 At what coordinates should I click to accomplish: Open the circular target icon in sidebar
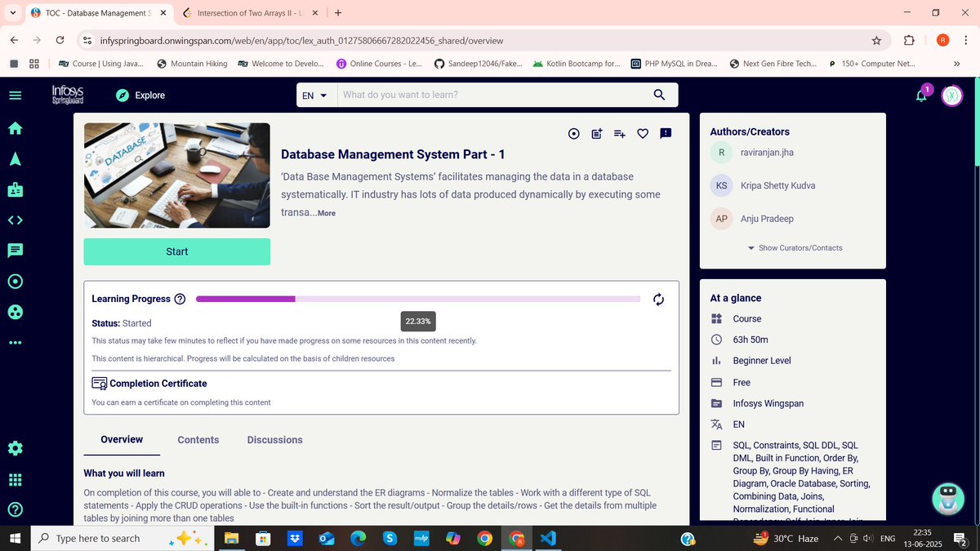15,282
